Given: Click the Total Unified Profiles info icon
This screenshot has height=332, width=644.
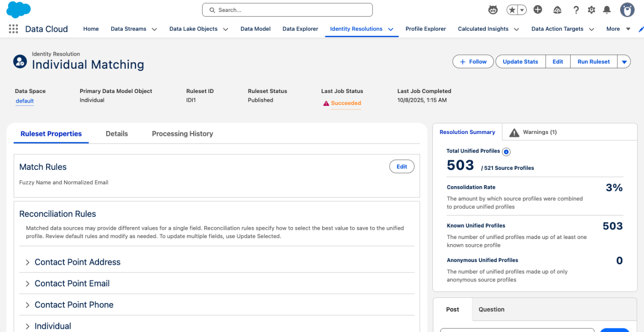Looking at the screenshot, I should pos(506,151).
